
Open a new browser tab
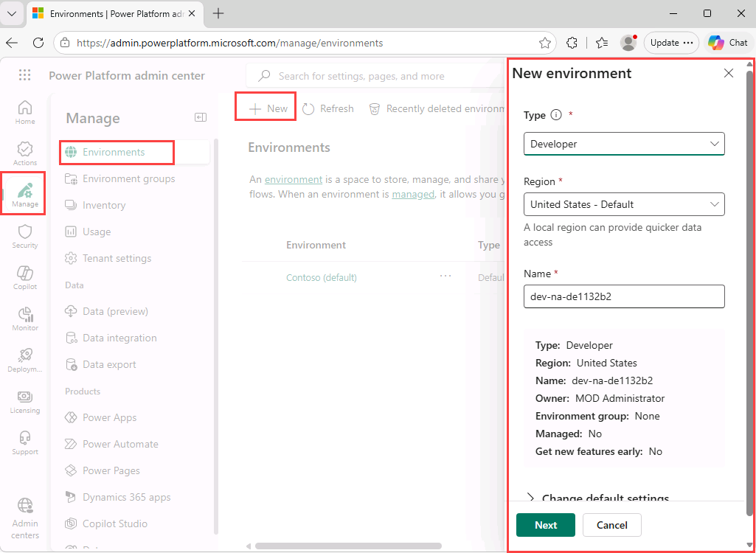218,13
